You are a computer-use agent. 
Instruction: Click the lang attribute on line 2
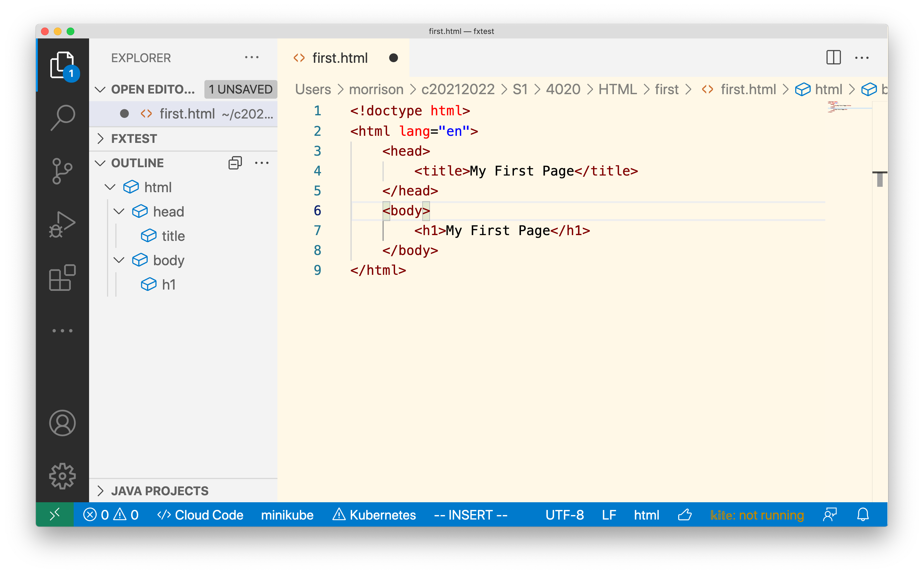(x=415, y=131)
